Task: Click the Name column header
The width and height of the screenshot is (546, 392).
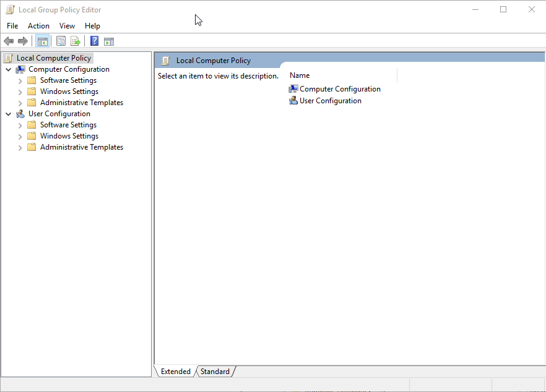Action: pyautogui.click(x=343, y=75)
